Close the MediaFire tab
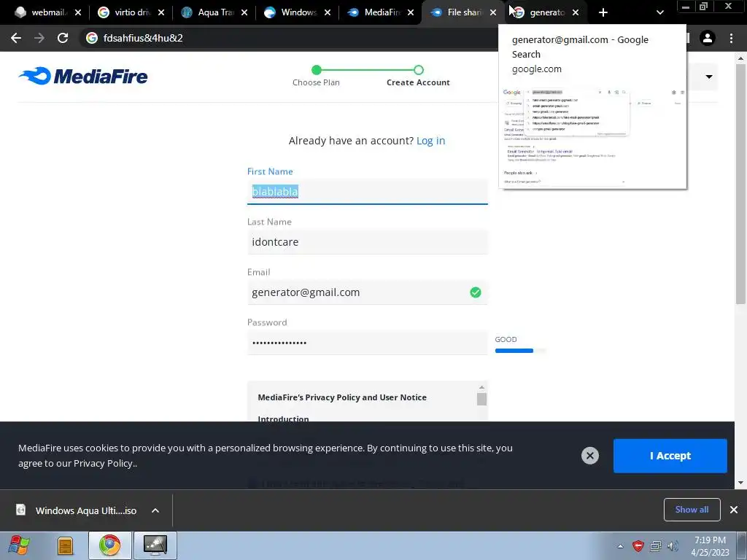Screen dimensions: 747x560 tap(411, 12)
